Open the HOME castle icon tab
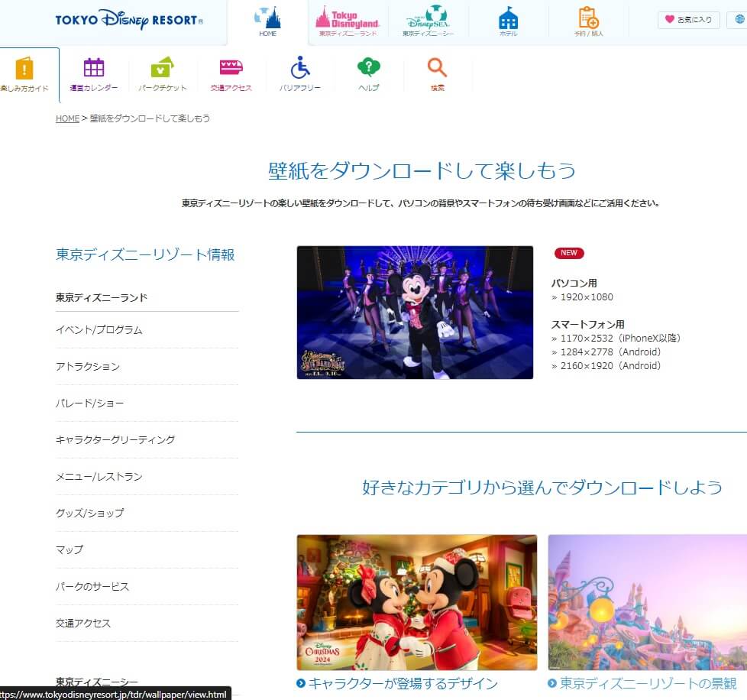This screenshot has height=700, width=747. coord(268,22)
